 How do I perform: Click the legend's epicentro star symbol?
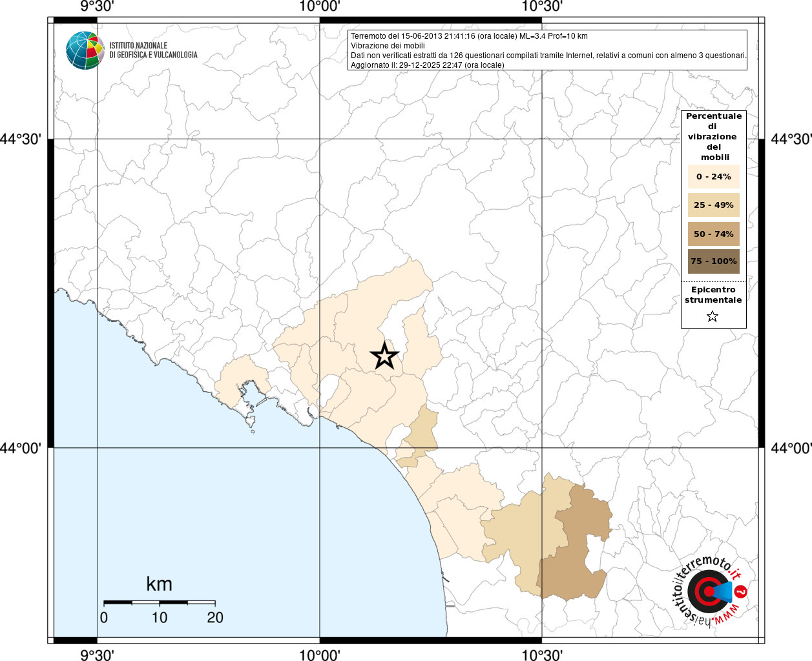(x=713, y=316)
